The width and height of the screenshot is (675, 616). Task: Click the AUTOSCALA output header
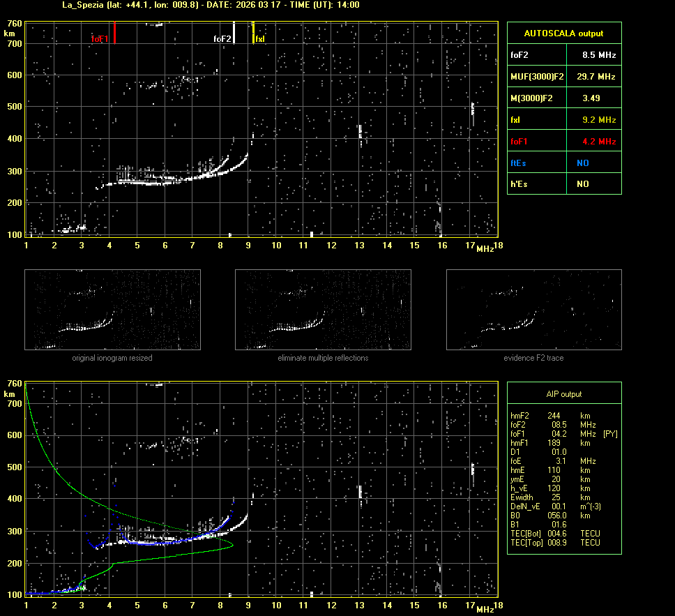pyautogui.click(x=563, y=33)
